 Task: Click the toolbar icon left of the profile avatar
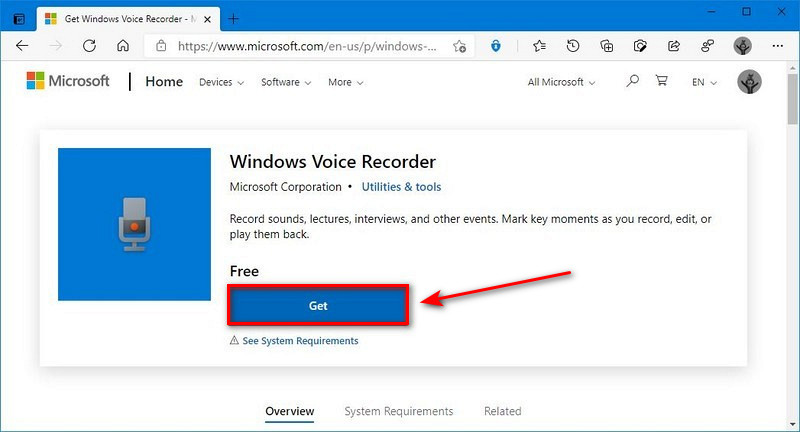(x=707, y=46)
